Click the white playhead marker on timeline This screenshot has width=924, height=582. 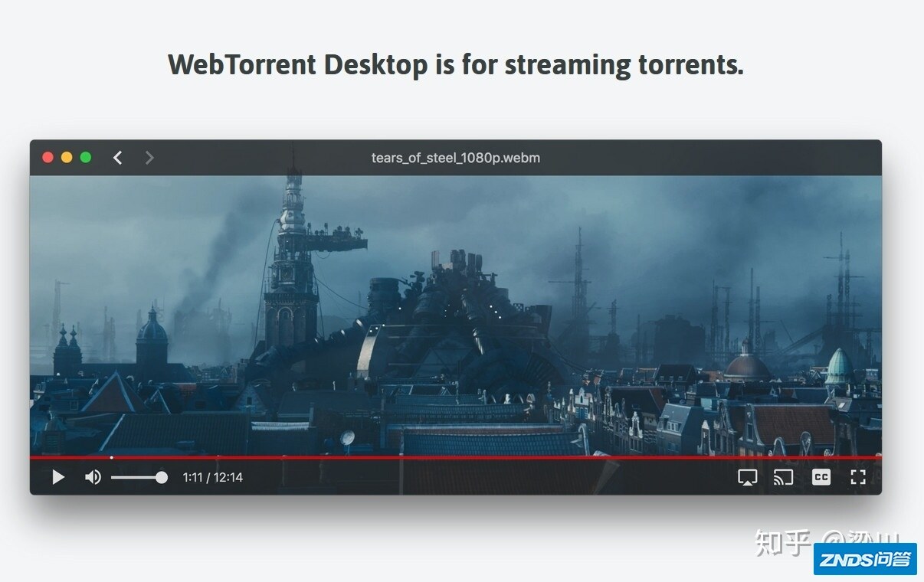112,457
